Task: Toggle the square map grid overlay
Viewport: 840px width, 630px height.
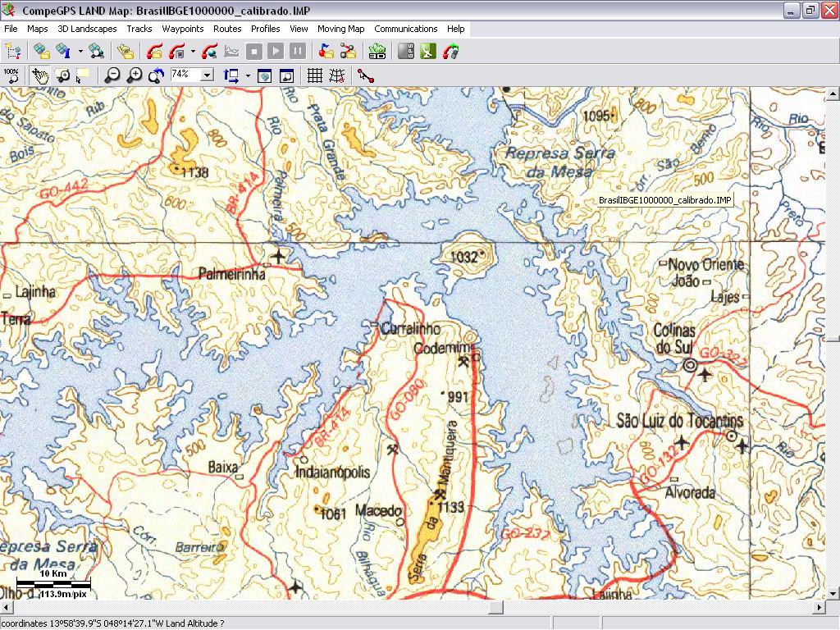Action: coord(315,75)
